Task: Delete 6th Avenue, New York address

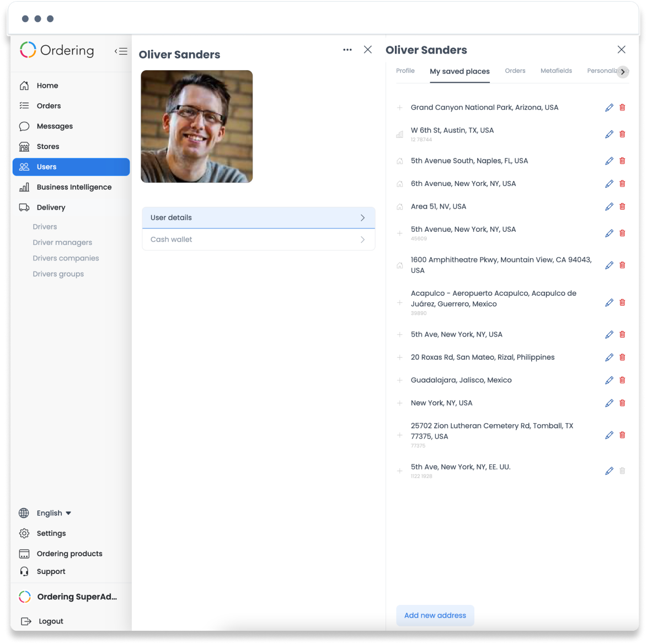Action: click(622, 183)
